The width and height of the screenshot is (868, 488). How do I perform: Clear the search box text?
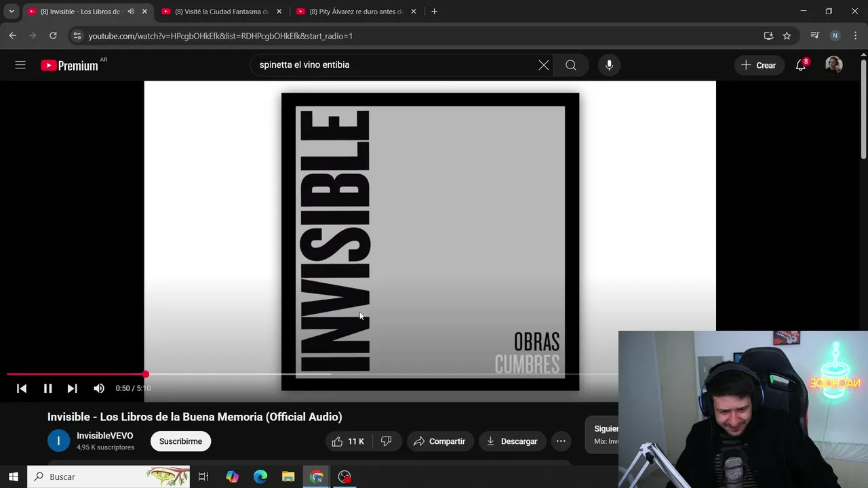544,65
